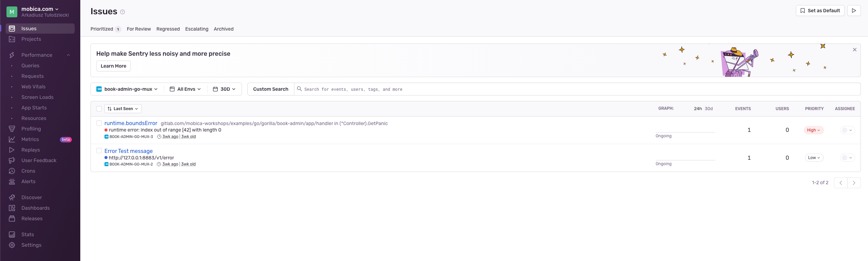Open the book-admin-go-mux project selector

[x=127, y=89]
